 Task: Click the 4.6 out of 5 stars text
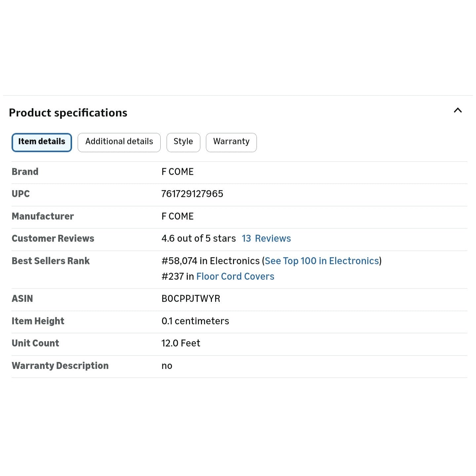198,238
